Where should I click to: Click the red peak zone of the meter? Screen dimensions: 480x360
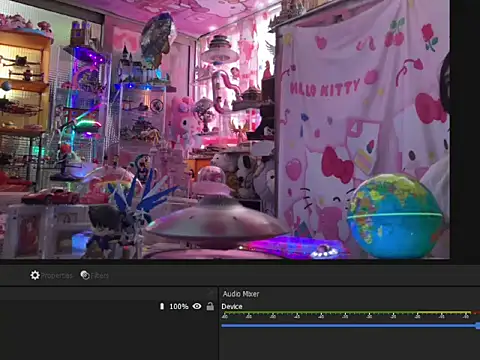pos(476,313)
